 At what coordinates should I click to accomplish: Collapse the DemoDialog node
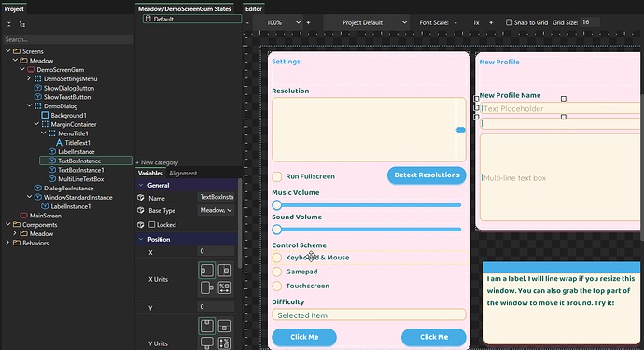tap(30, 106)
